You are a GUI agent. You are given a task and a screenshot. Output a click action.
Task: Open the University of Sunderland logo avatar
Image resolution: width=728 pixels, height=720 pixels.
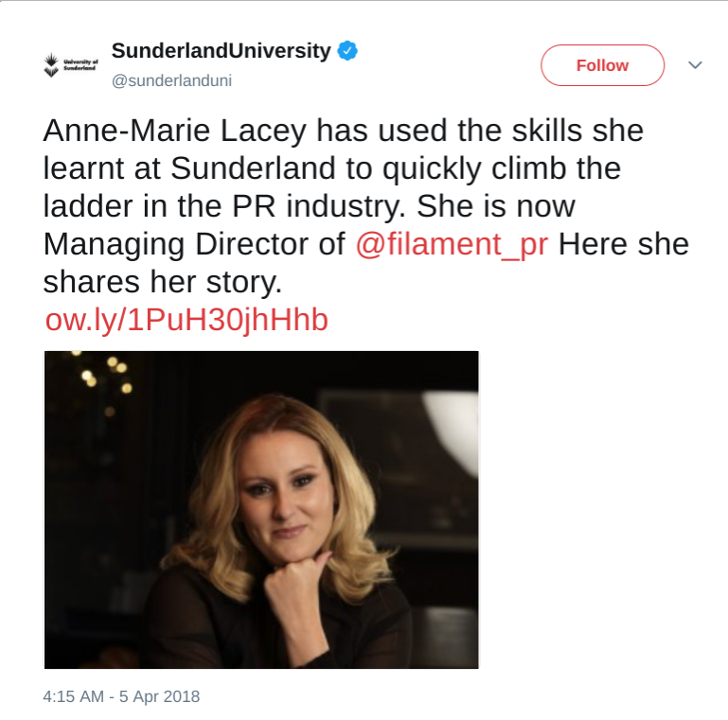69,65
